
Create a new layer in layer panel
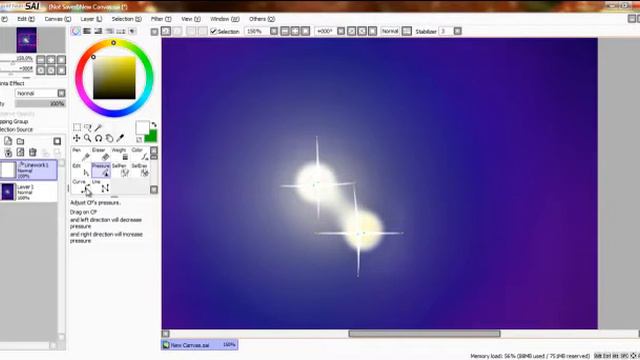8,141
